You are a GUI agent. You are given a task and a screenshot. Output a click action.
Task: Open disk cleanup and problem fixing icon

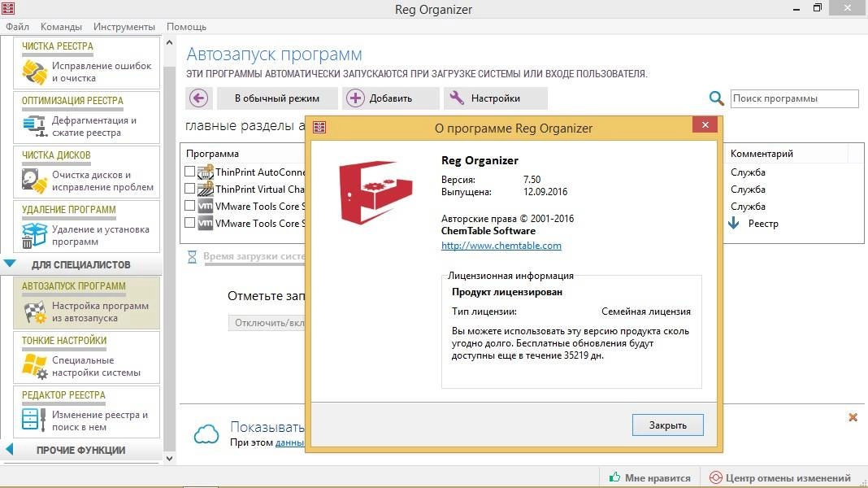[34, 181]
